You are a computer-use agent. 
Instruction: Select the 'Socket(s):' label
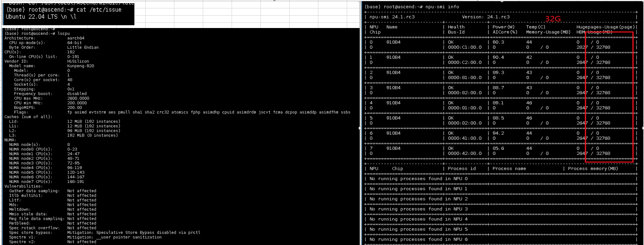26,84
